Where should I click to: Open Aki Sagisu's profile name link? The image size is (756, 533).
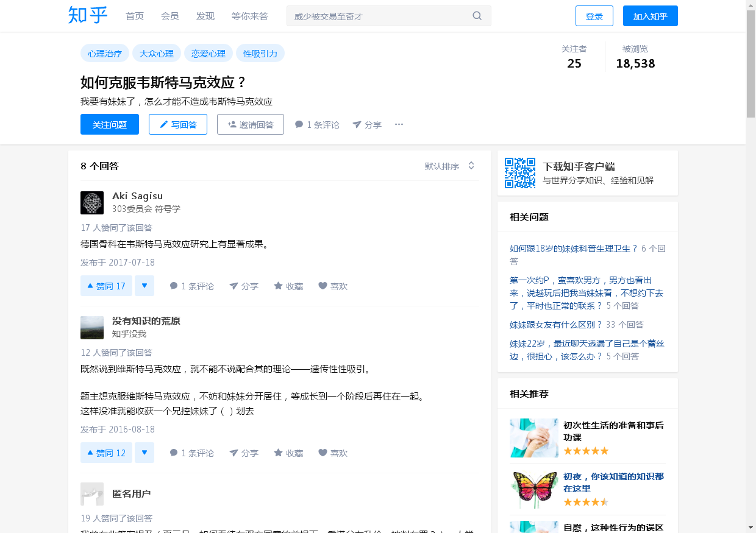[x=138, y=196]
